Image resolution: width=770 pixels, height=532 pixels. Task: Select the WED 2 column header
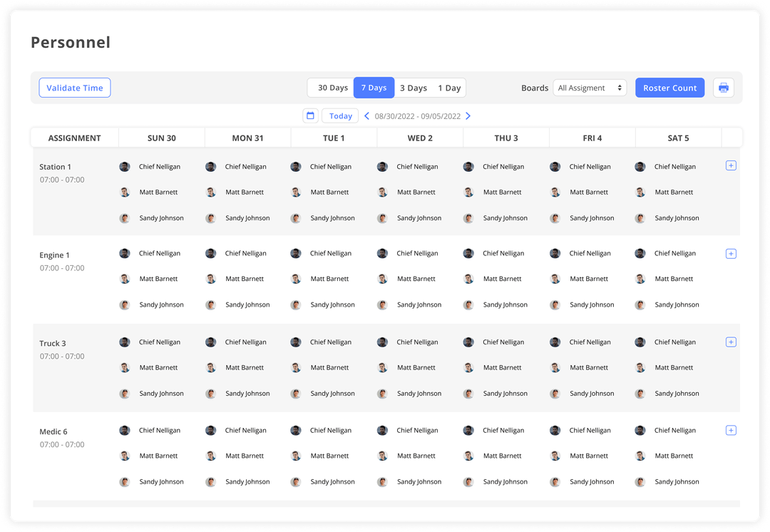point(420,137)
